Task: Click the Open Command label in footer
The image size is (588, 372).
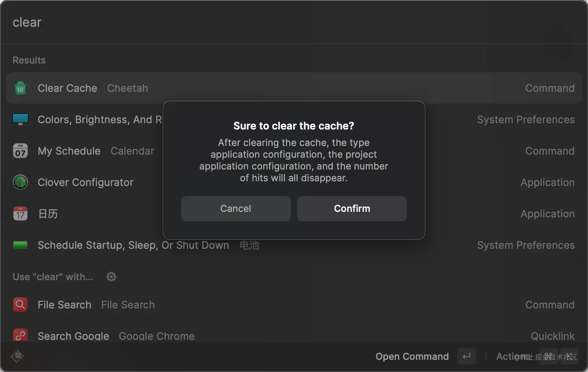Action: click(412, 356)
